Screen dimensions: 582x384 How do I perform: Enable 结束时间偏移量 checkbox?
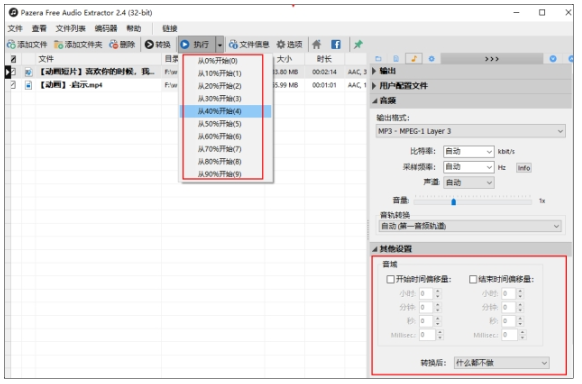473,279
